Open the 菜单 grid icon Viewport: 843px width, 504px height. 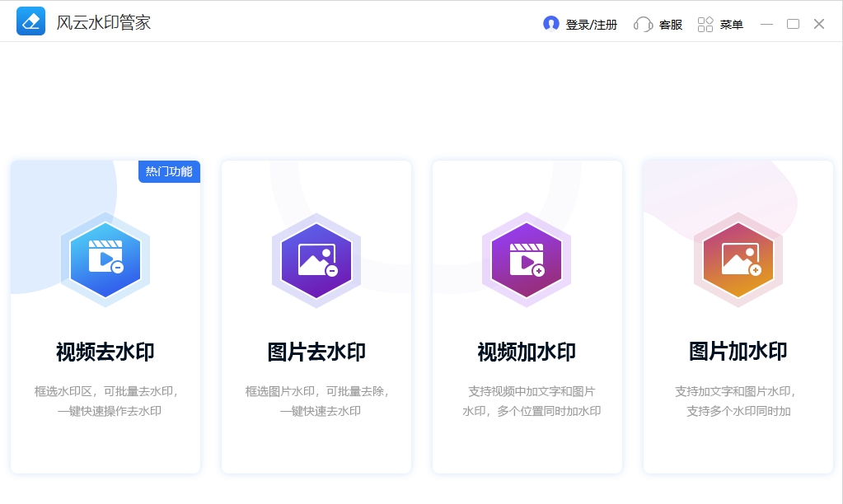tap(705, 23)
